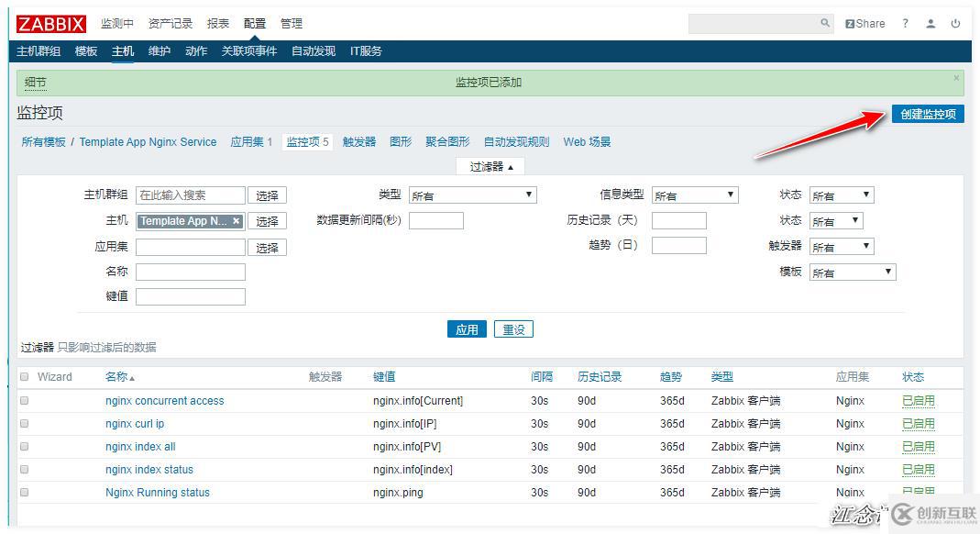Switch to 自动发现规则 tab
Screen dimensions: 980x534
516,142
